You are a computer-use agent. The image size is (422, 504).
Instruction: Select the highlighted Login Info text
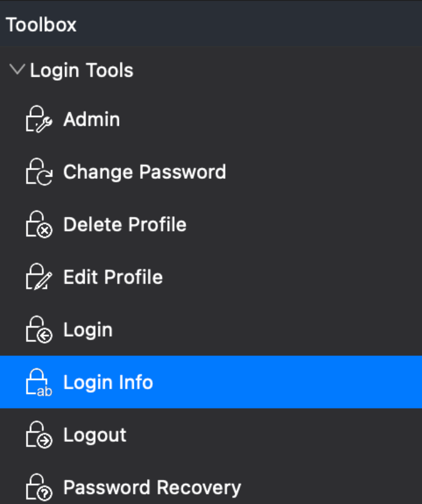click(x=108, y=382)
